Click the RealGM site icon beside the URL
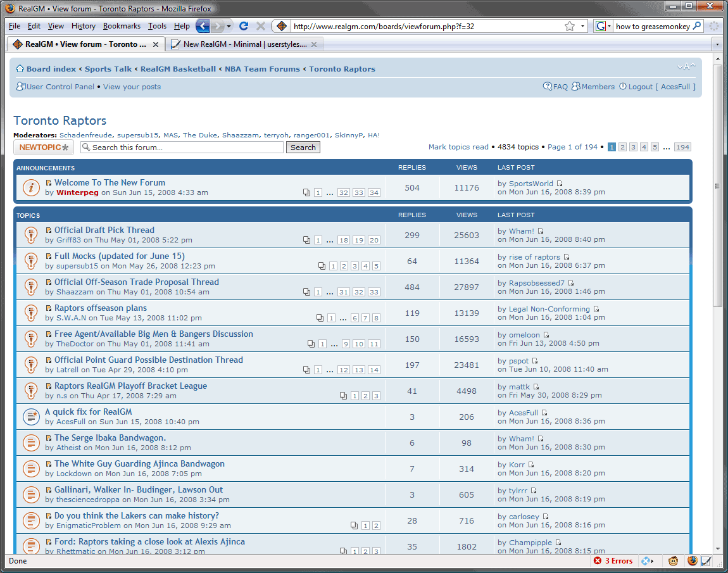The width and height of the screenshot is (728, 573). 281,26
